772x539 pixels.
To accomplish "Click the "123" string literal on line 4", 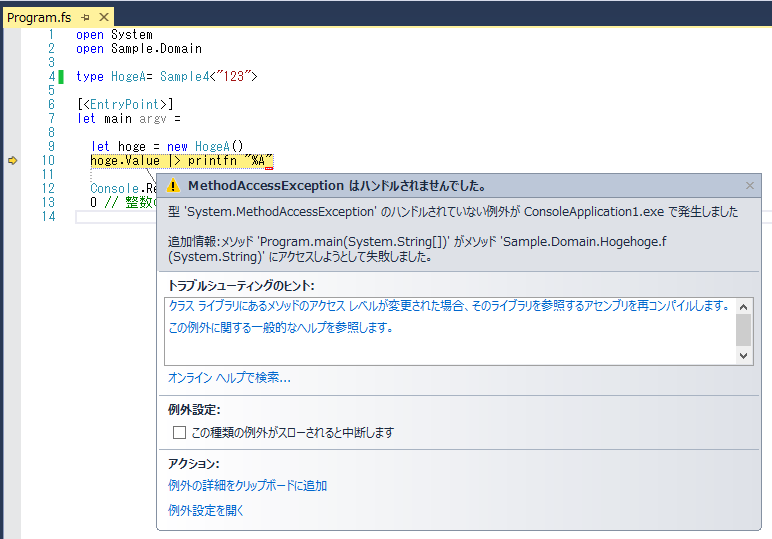I will pyautogui.click(x=233, y=76).
